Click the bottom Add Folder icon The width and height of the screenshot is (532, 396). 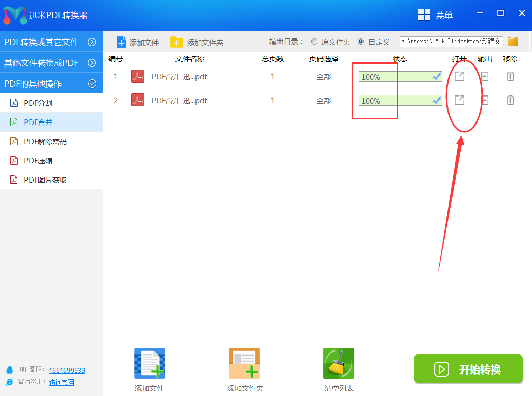244,363
